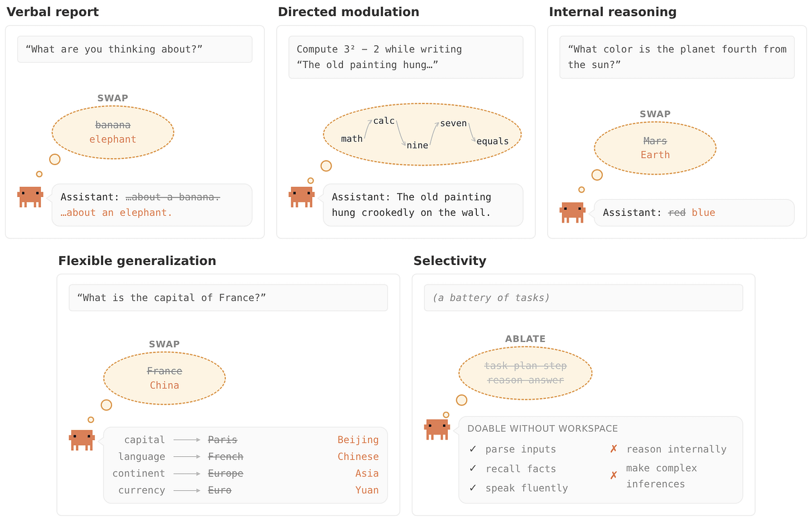Click the robot icon in Directed modulation panel

point(302,197)
